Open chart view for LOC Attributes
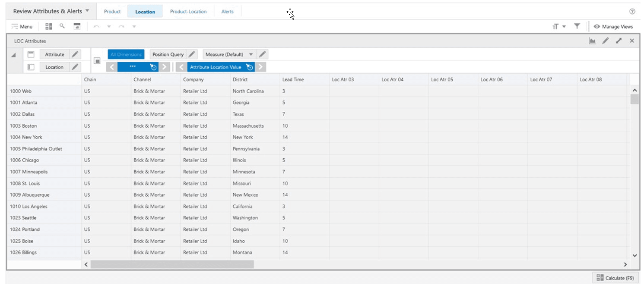 [592, 41]
